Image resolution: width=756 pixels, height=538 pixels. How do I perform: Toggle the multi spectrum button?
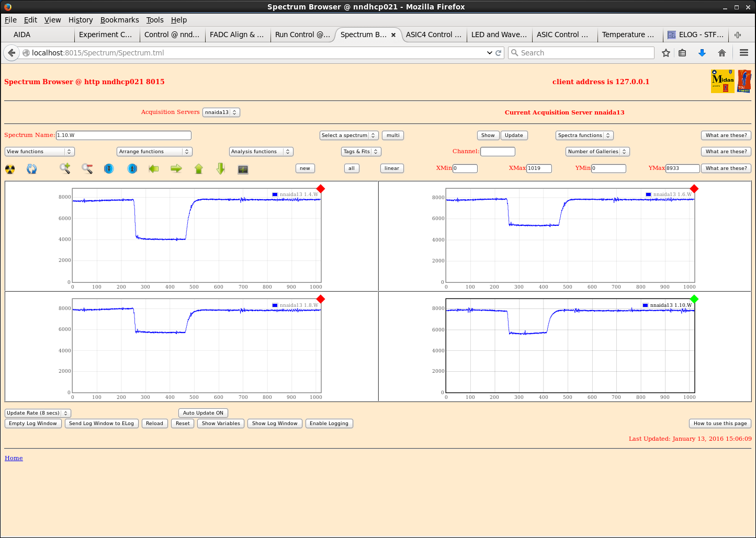click(x=393, y=135)
